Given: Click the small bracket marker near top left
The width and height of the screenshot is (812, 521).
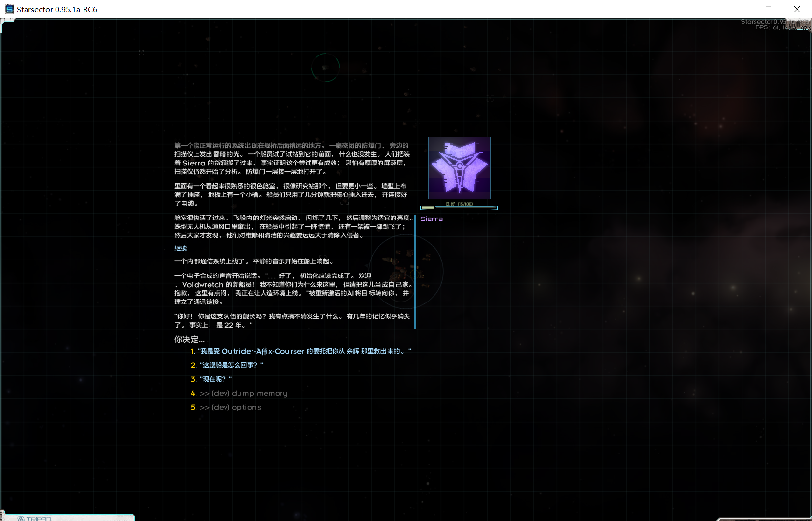Looking at the screenshot, I should tap(141, 53).
